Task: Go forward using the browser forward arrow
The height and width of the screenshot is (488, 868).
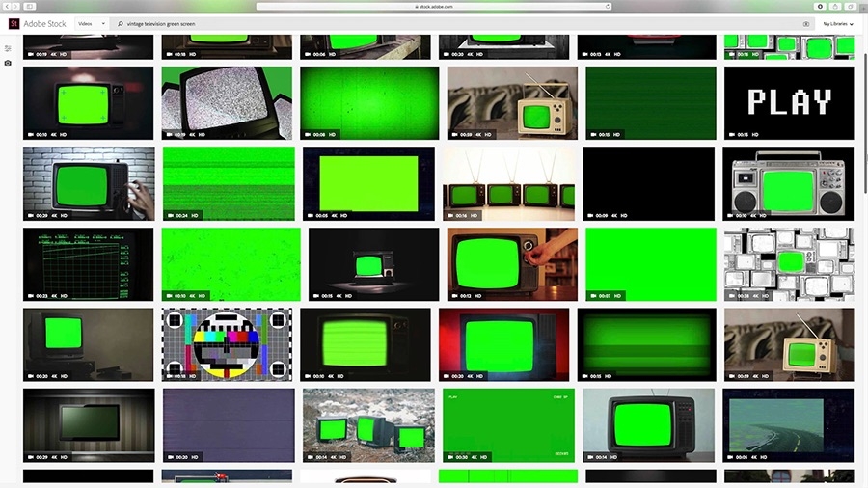Action: point(16,6)
